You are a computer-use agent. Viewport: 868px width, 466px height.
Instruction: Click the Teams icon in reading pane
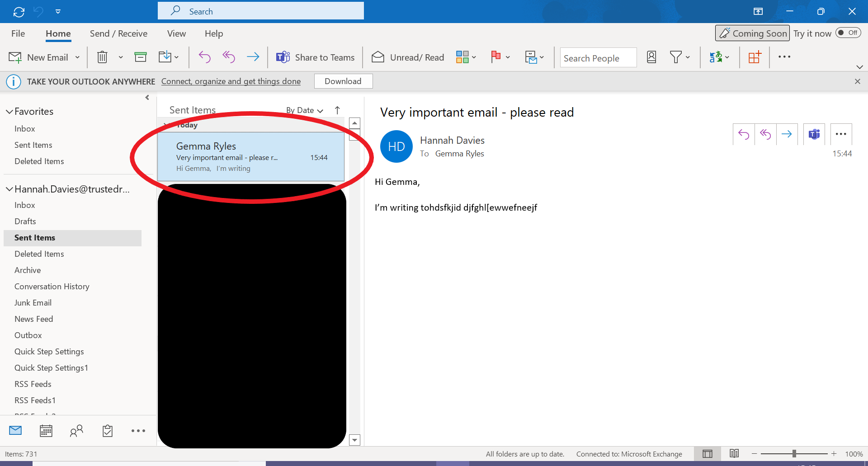[814, 134]
